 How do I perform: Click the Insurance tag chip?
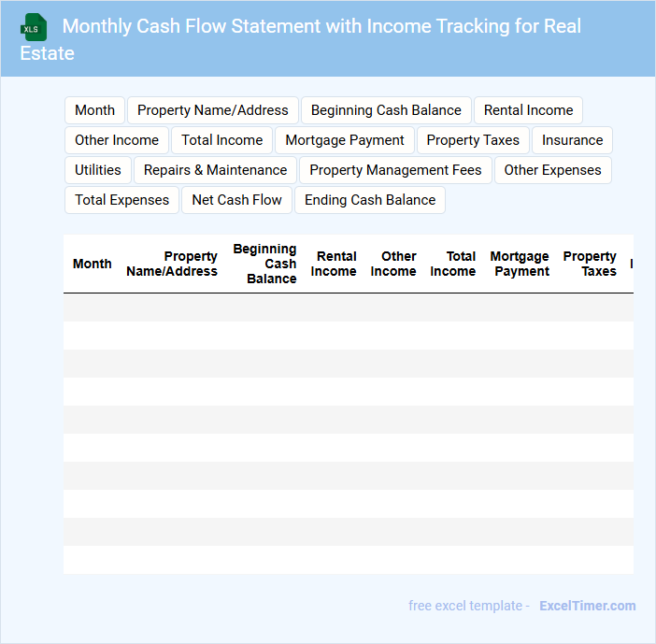click(x=572, y=140)
